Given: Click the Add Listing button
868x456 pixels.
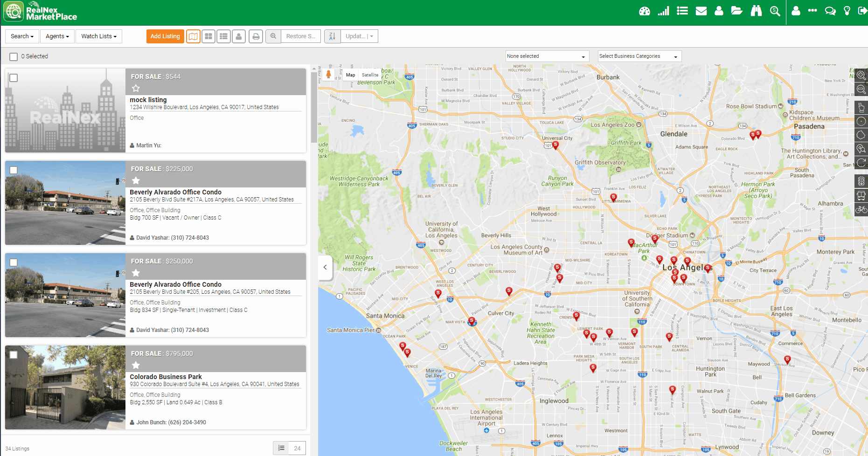Looking at the screenshot, I should pos(165,36).
